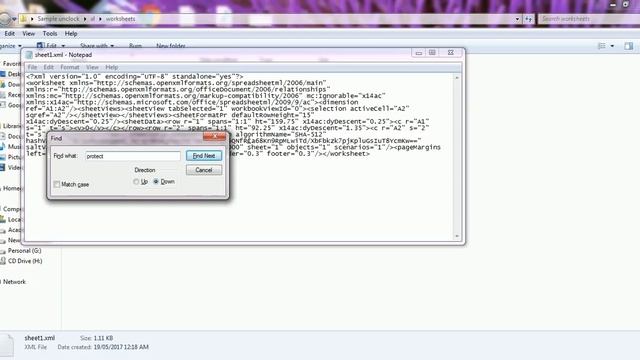Click Notepad scrollbar up arrow

[457, 78]
